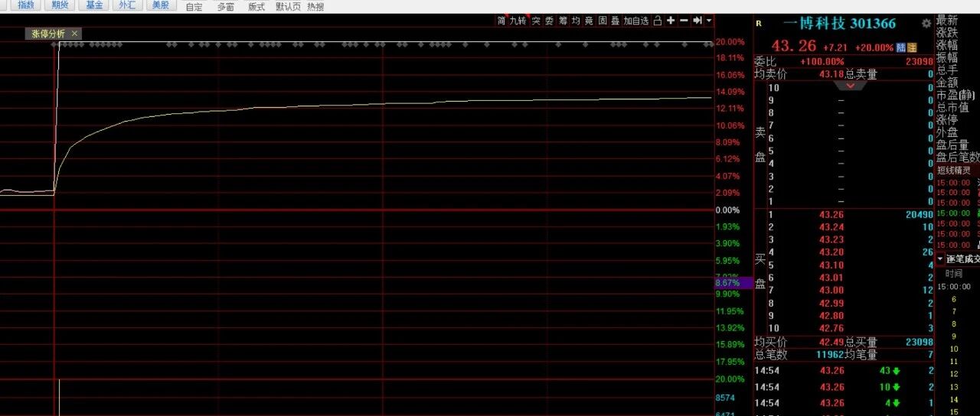The height and width of the screenshot is (416, 980).
Task: Click the minus zoom-out icon
Action: [x=684, y=21]
